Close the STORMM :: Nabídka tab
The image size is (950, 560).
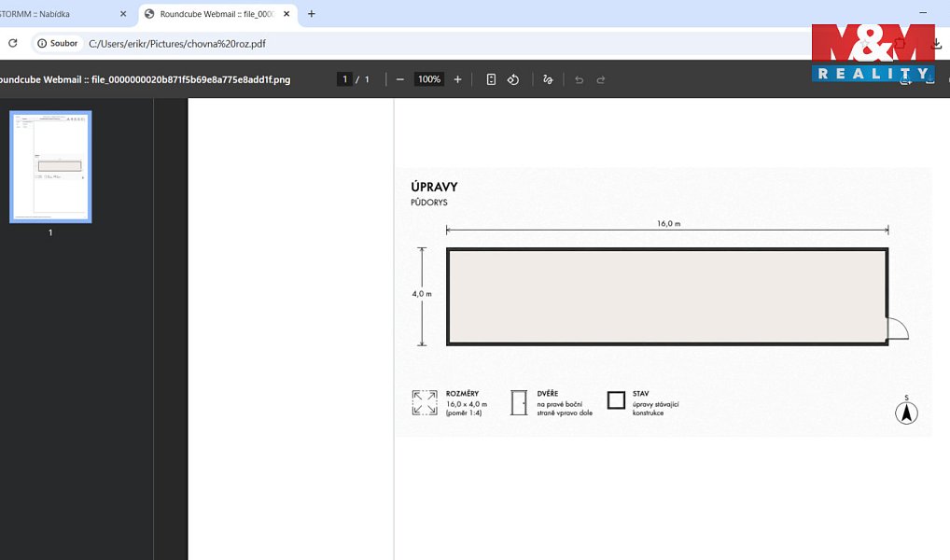point(123,13)
